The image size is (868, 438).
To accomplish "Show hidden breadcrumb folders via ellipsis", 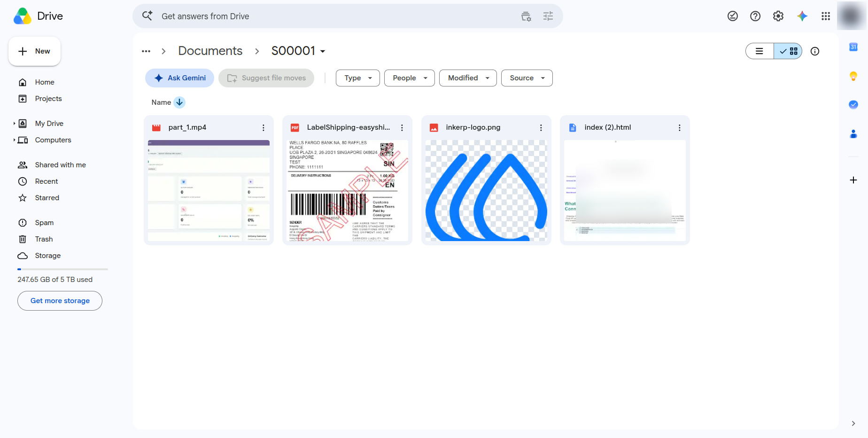I will (146, 51).
